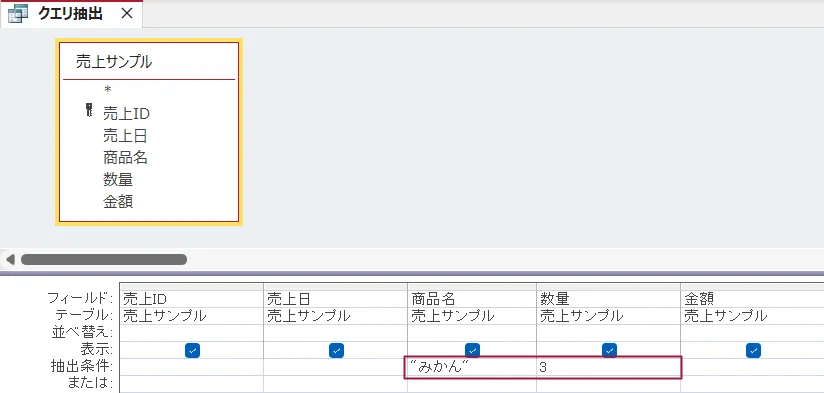
Task: Select 金額 in the table field list
Action: 118,201
